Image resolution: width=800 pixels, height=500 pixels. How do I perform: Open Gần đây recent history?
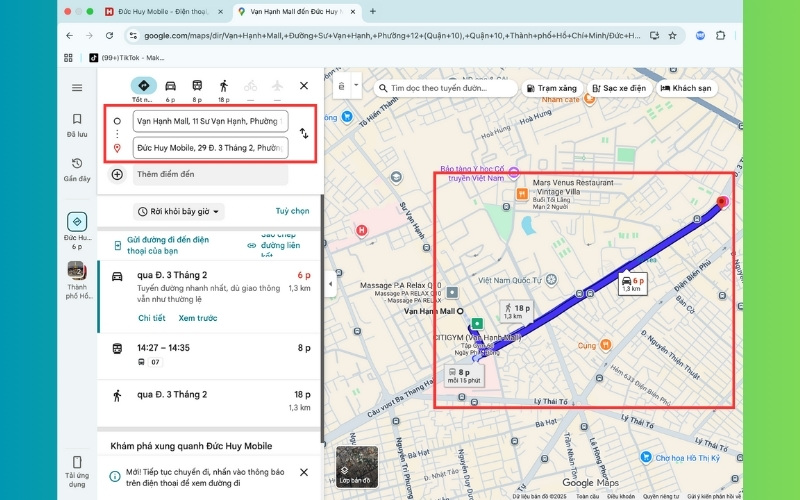77,169
